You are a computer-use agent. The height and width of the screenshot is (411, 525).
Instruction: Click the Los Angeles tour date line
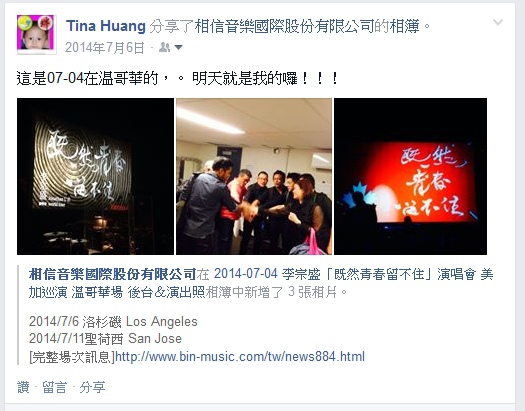[113, 321]
